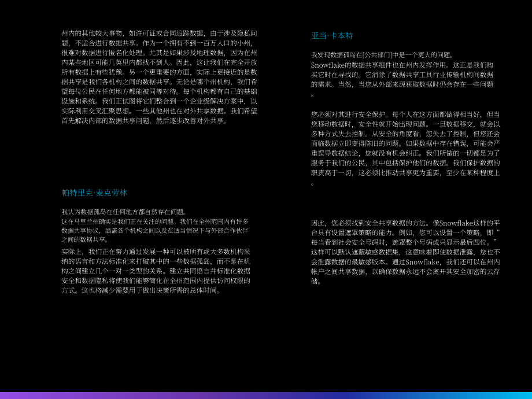Click the line starting 多种方式失去控制
This screenshot has height=399, width=532.
coord(405,134)
